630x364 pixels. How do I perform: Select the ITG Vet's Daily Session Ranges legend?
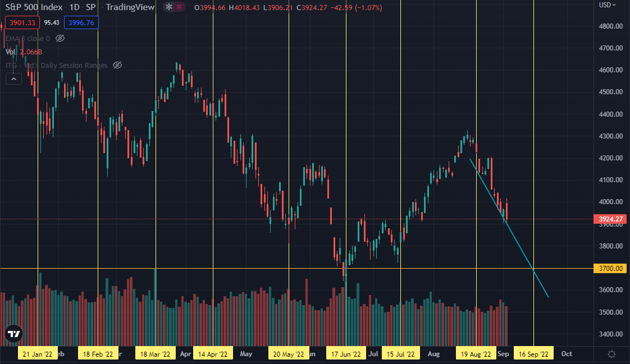point(57,65)
